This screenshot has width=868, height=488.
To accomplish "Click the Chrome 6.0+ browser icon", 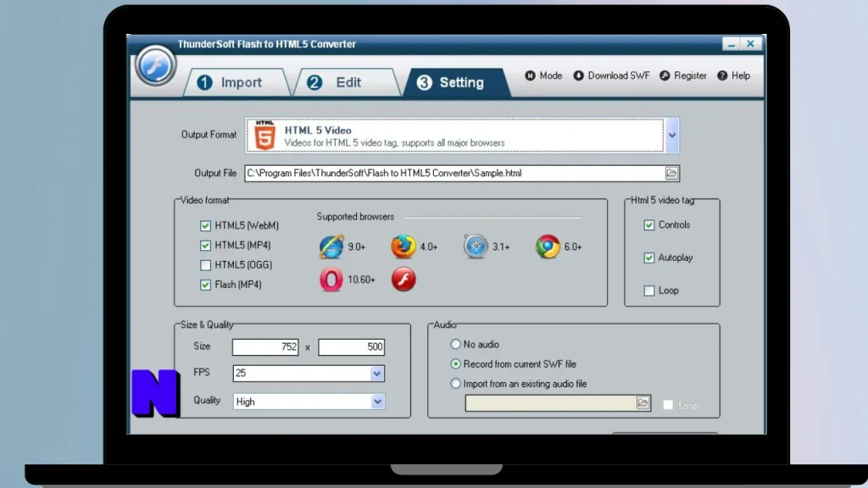I will pos(548,247).
